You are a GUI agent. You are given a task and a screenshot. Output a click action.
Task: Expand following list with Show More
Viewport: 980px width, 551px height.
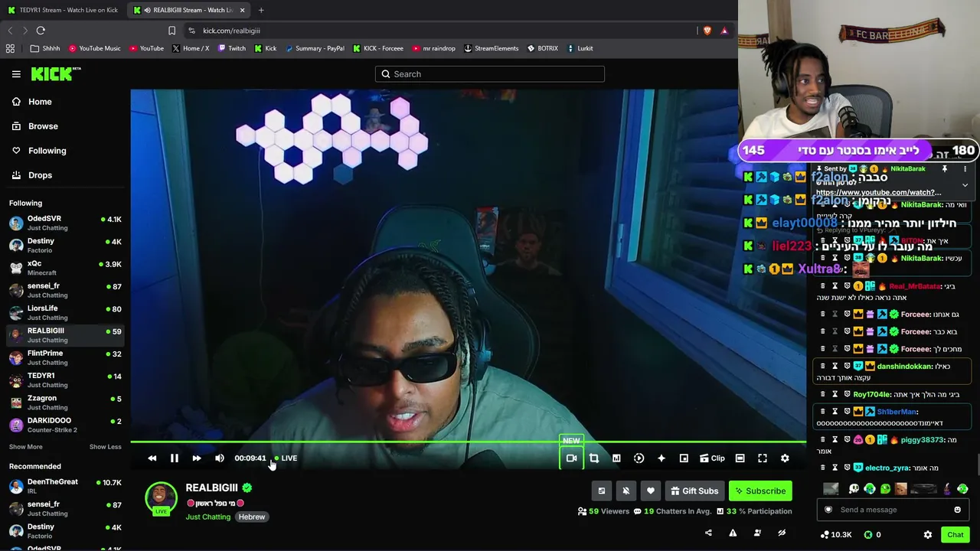coord(26,447)
